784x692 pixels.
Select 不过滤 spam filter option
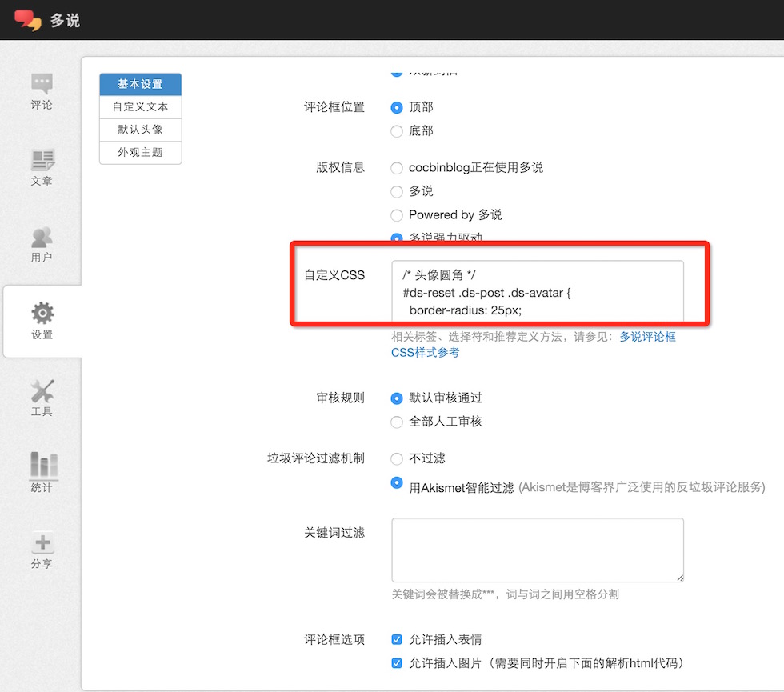397,458
